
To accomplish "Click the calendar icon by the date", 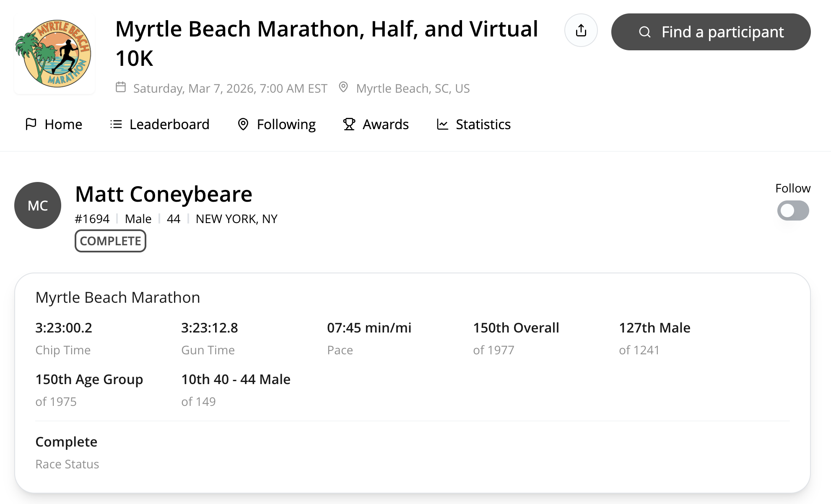I will pos(121,87).
